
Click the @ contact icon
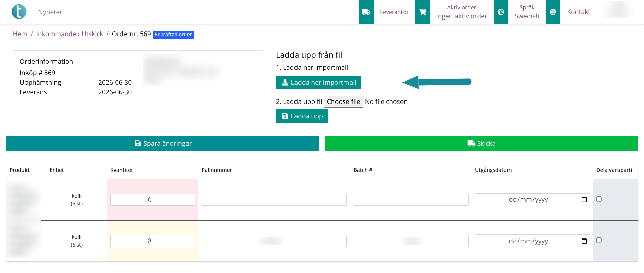pyautogui.click(x=553, y=12)
